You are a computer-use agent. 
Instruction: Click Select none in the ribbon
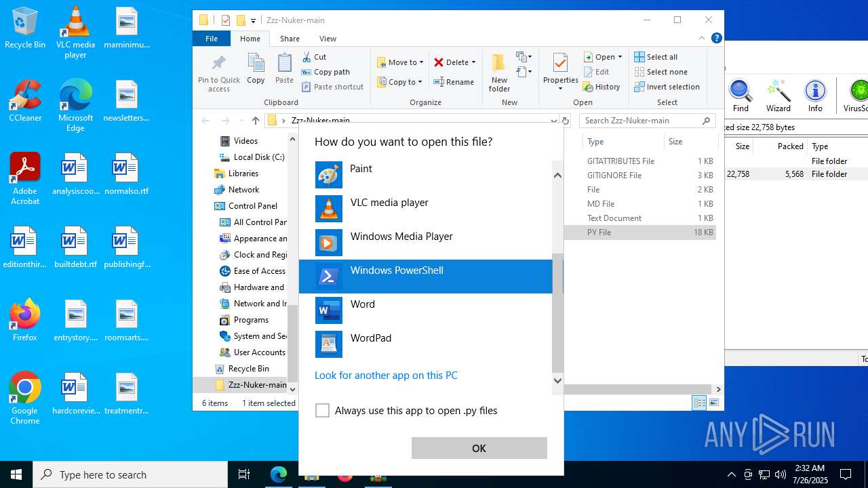(660, 72)
